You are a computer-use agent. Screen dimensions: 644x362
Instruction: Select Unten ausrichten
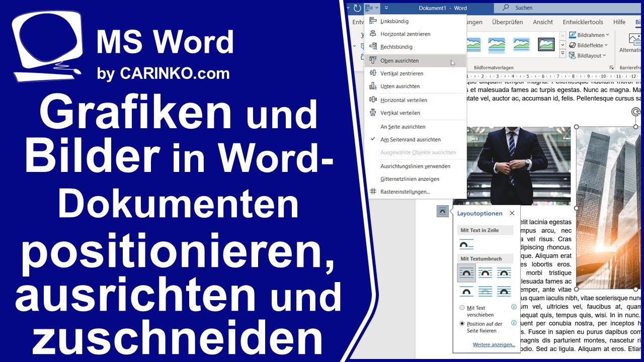415,86
